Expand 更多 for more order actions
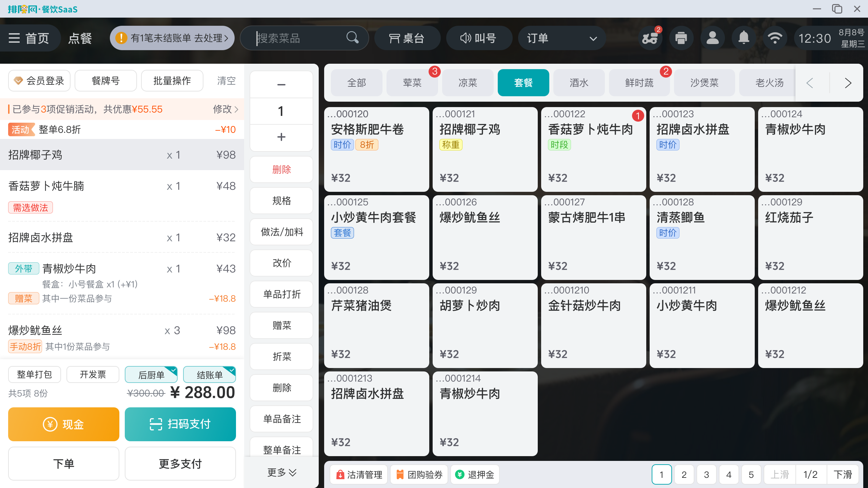This screenshot has width=868, height=488. [281, 472]
